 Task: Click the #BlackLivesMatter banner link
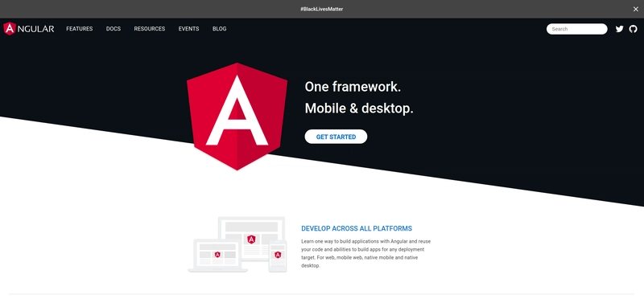point(321,9)
